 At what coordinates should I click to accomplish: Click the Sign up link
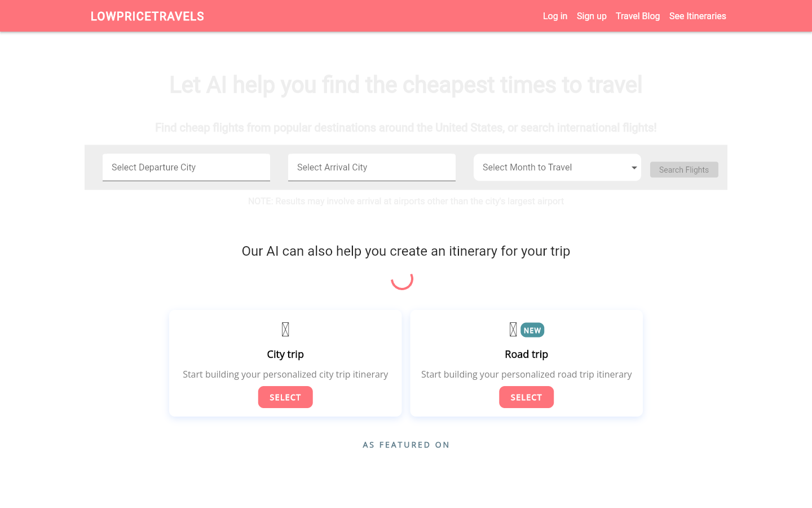point(592,16)
